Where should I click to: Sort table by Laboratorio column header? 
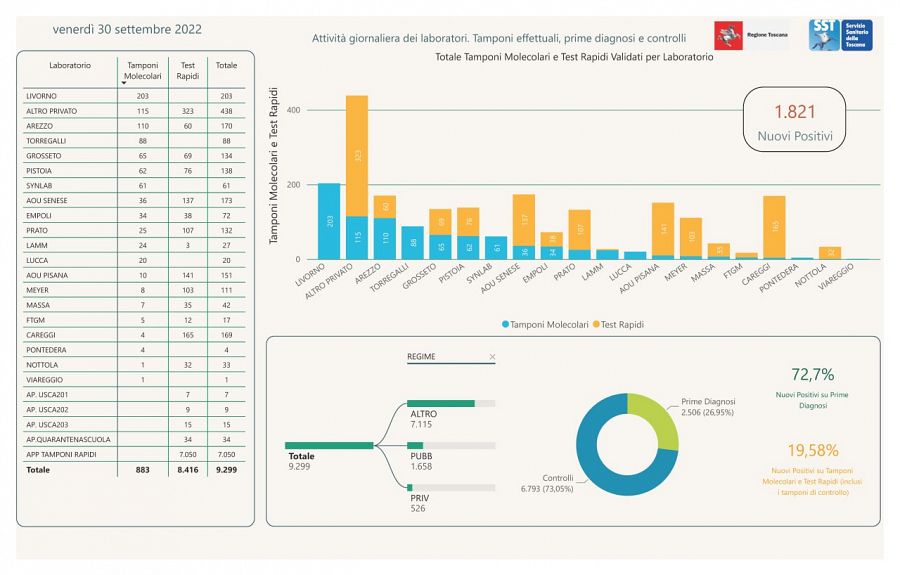click(x=70, y=66)
